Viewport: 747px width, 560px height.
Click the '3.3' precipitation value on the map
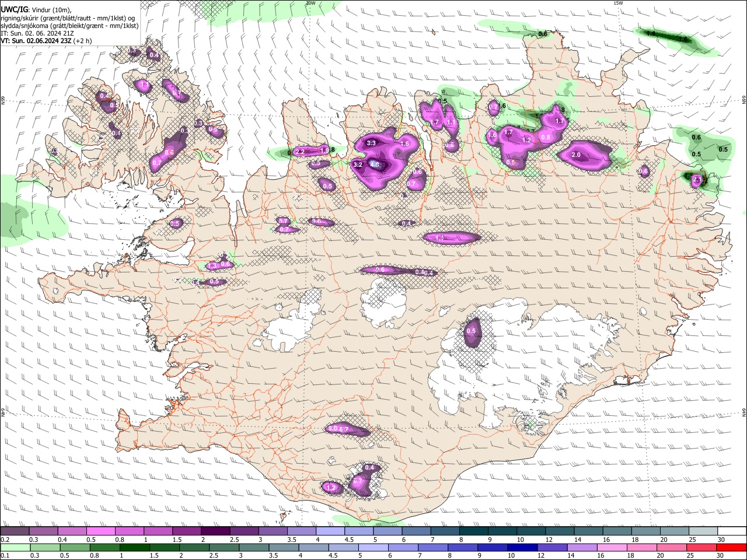[371, 143]
